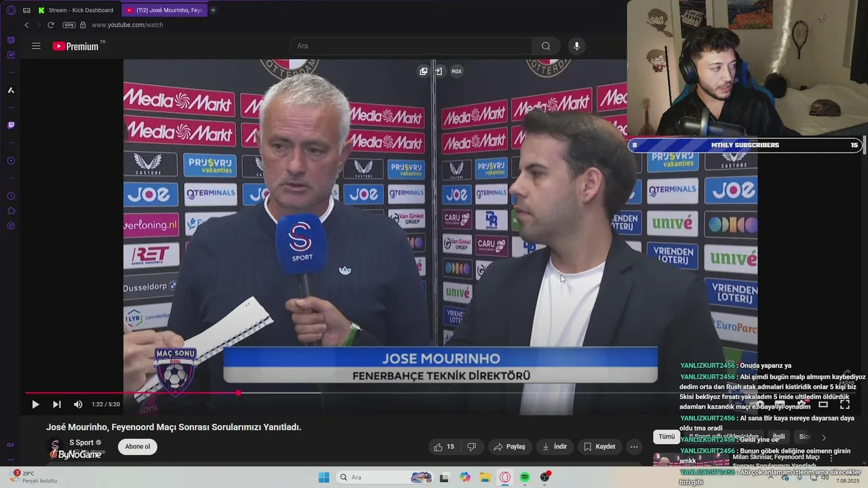
Task: Click the José Mourinho video title text
Action: point(174,427)
